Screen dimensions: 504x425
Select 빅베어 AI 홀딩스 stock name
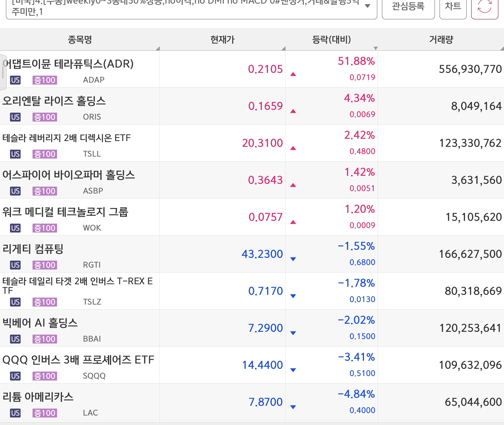click(x=40, y=323)
